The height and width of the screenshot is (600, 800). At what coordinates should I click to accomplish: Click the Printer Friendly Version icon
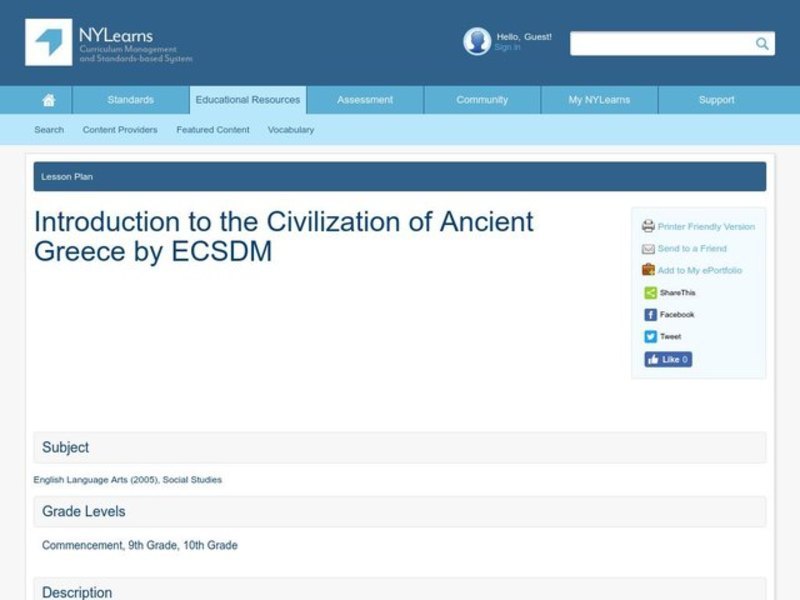647,226
